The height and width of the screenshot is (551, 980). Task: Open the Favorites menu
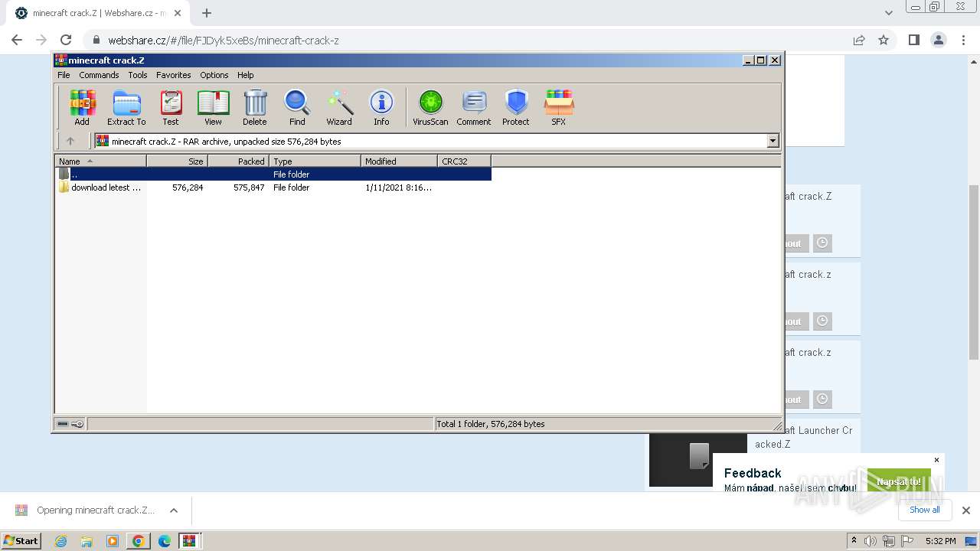pos(174,75)
